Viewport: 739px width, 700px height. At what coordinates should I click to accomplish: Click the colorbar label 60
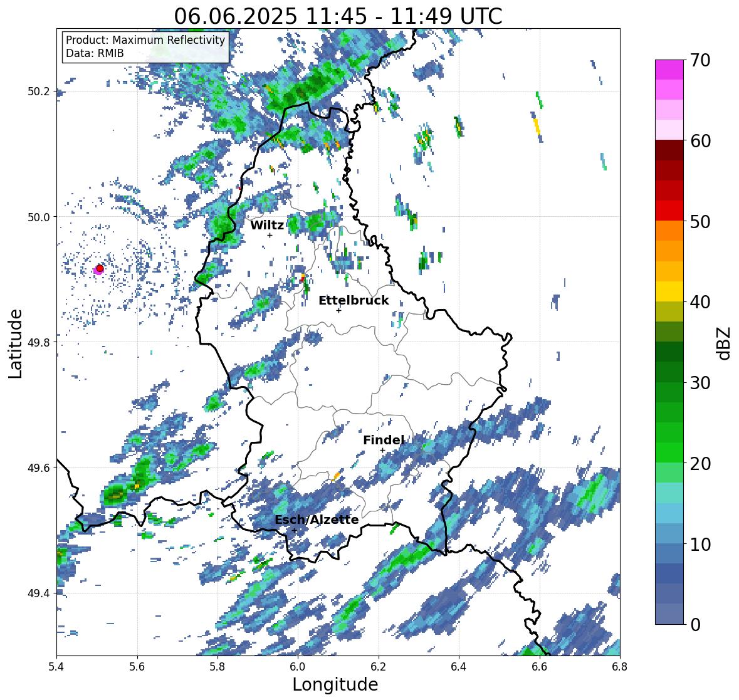tap(700, 141)
